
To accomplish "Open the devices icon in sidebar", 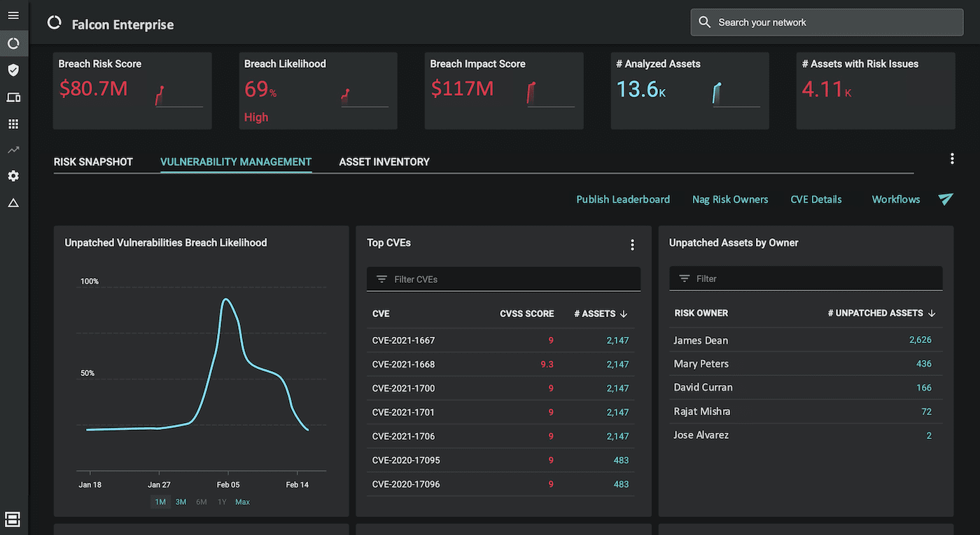I will [x=13, y=97].
